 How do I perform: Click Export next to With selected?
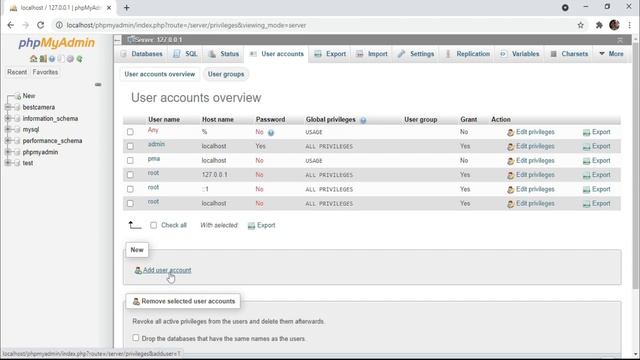tap(262, 225)
